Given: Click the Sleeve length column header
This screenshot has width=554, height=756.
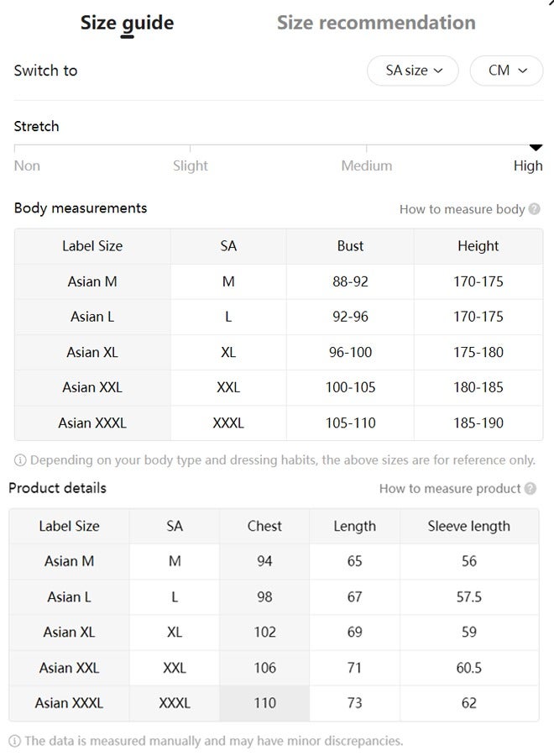Looking at the screenshot, I should (x=468, y=526).
